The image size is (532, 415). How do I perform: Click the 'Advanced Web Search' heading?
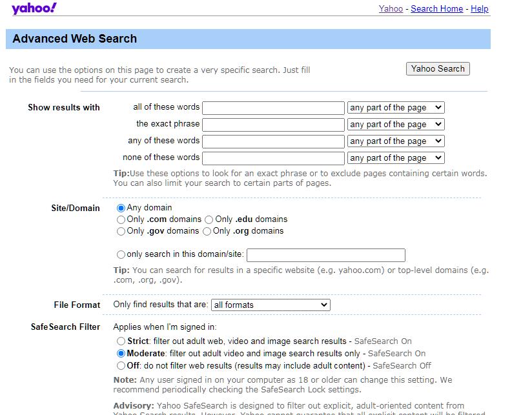[x=75, y=39]
